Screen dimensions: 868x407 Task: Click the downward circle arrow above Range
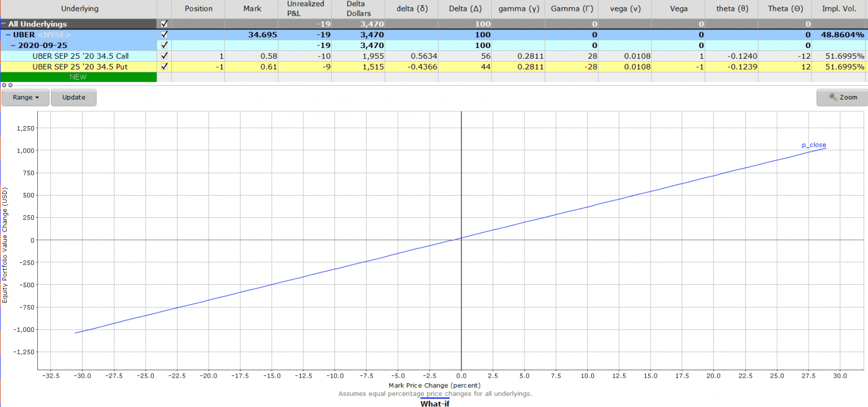point(10,85)
